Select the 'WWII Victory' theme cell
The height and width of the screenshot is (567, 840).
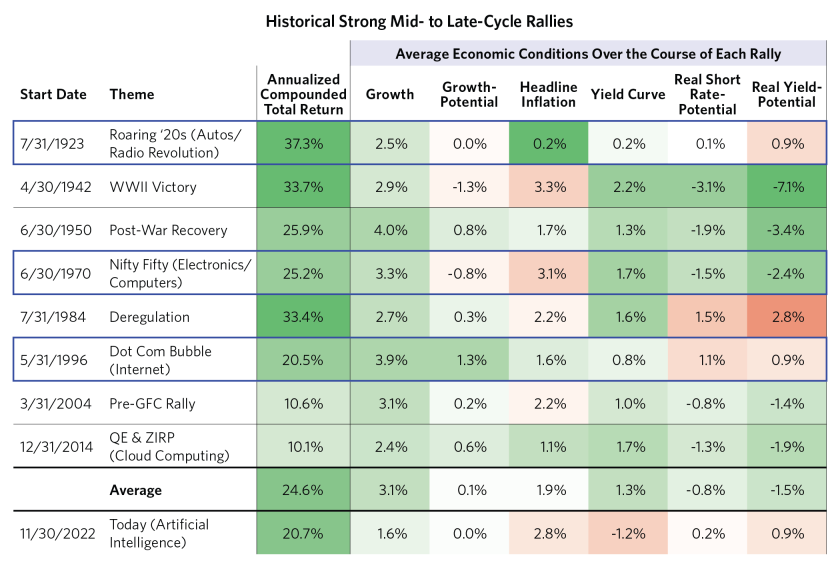153,186
